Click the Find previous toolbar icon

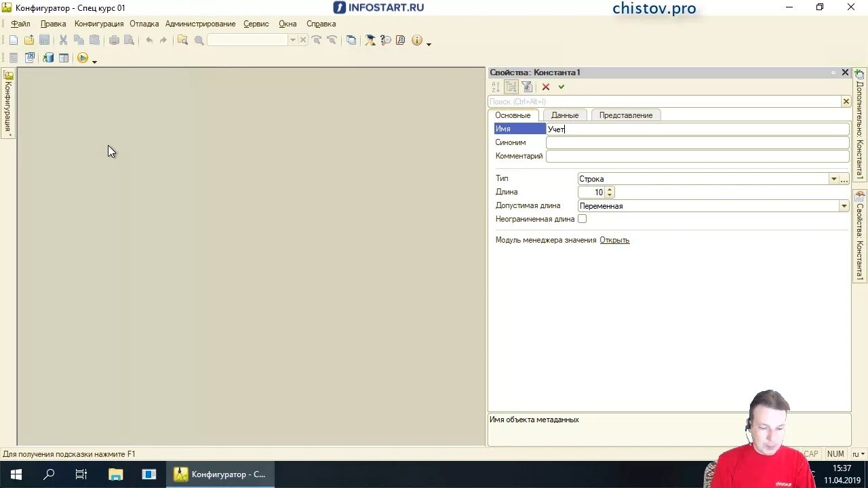(x=332, y=40)
